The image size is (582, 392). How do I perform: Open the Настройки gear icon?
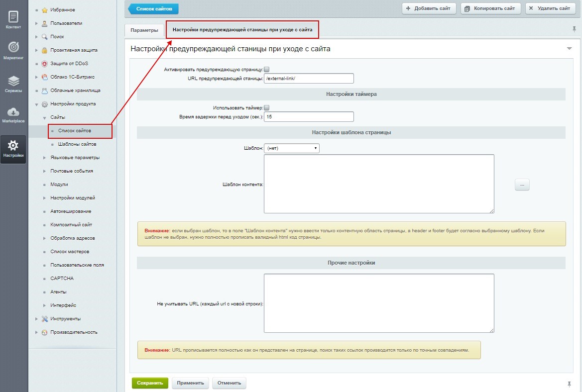[13, 145]
